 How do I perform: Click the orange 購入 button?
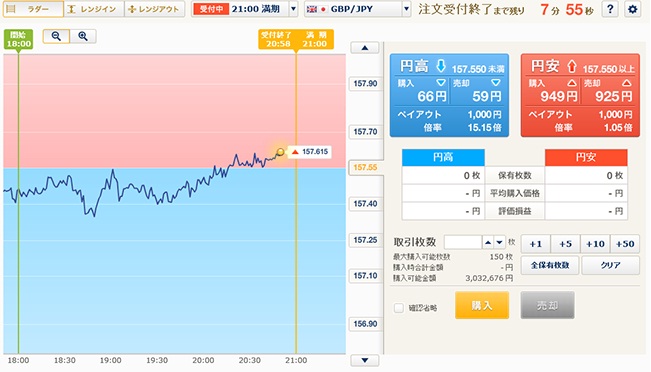pos(482,305)
